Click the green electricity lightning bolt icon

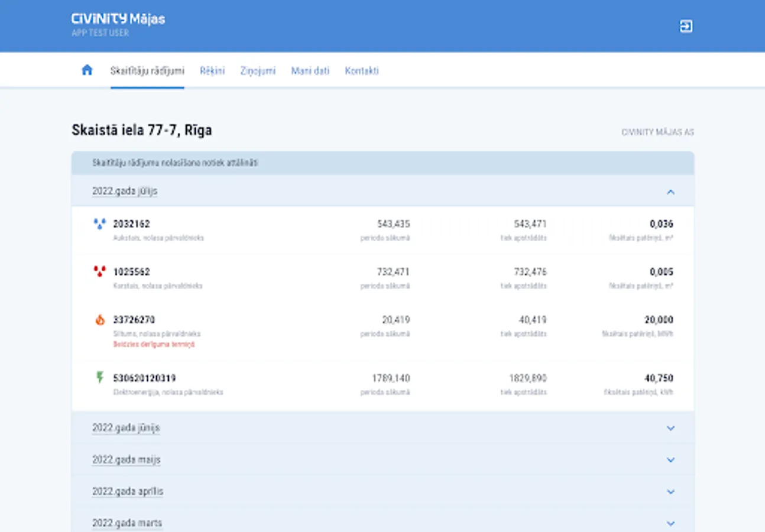(99, 378)
